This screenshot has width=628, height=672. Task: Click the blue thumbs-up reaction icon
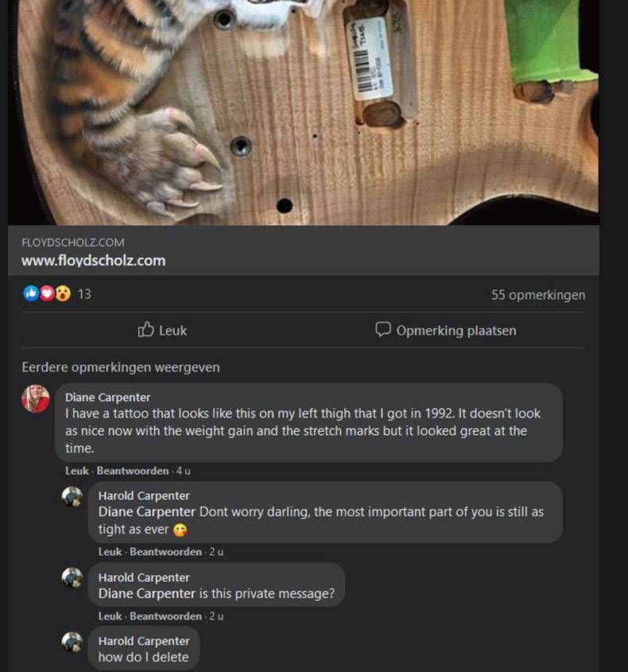[31, 293]
